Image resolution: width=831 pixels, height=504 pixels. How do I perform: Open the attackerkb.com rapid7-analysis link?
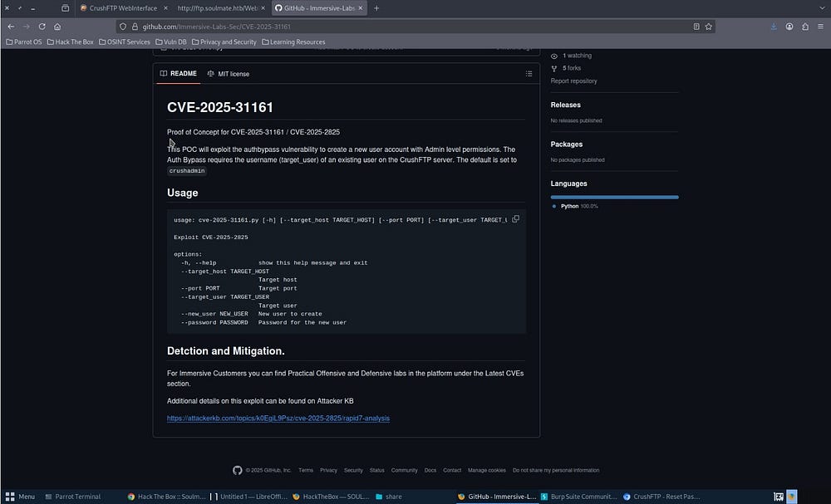(x=278, y=418)
